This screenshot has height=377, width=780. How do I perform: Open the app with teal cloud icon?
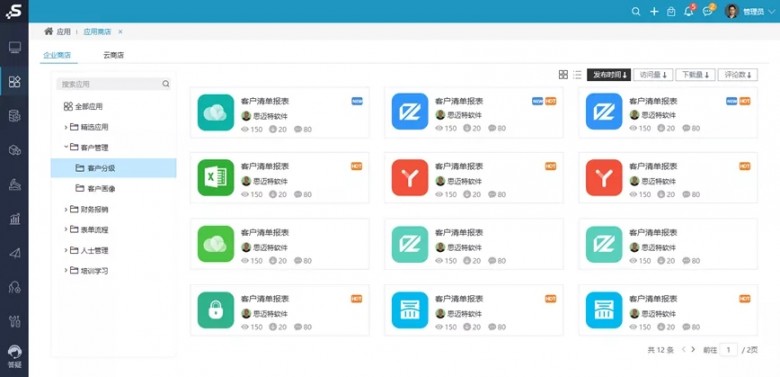(x=215, y=112)
